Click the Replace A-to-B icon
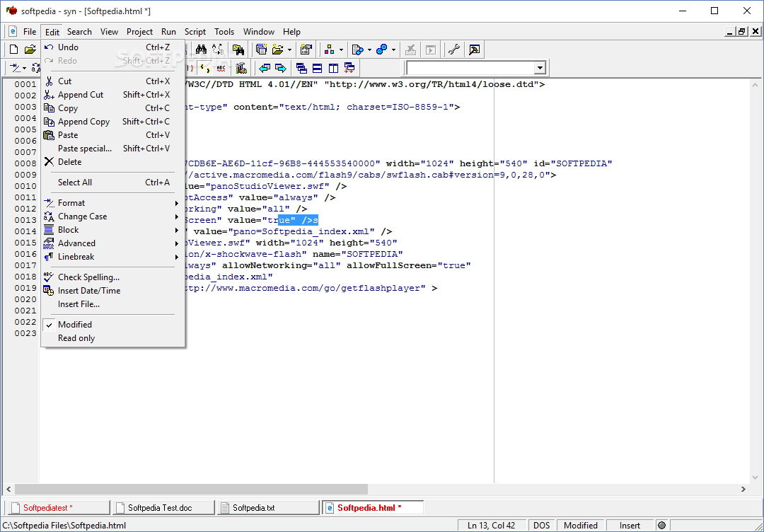The image size is (764, 532). [217, 50]
